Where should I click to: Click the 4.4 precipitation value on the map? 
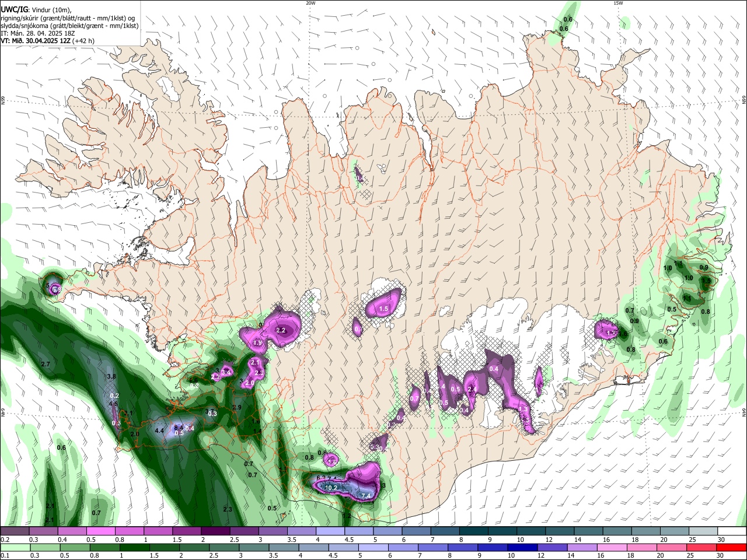[159, 430]
